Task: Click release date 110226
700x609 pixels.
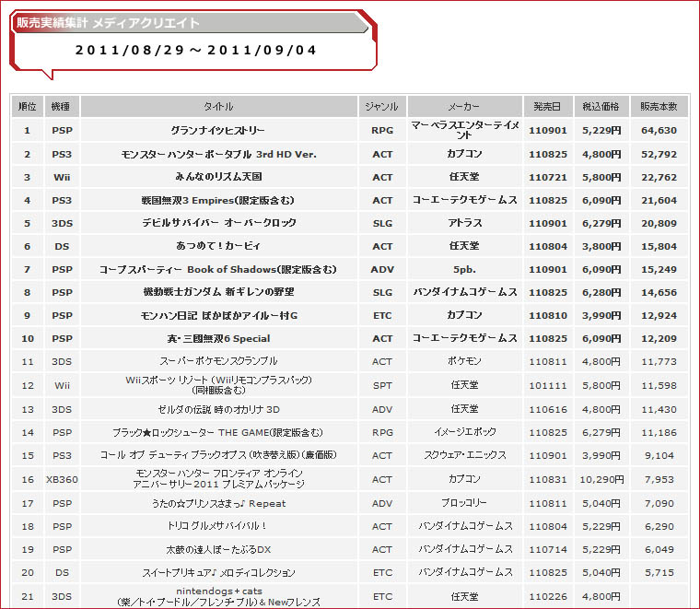Action: tap(548, 596)
